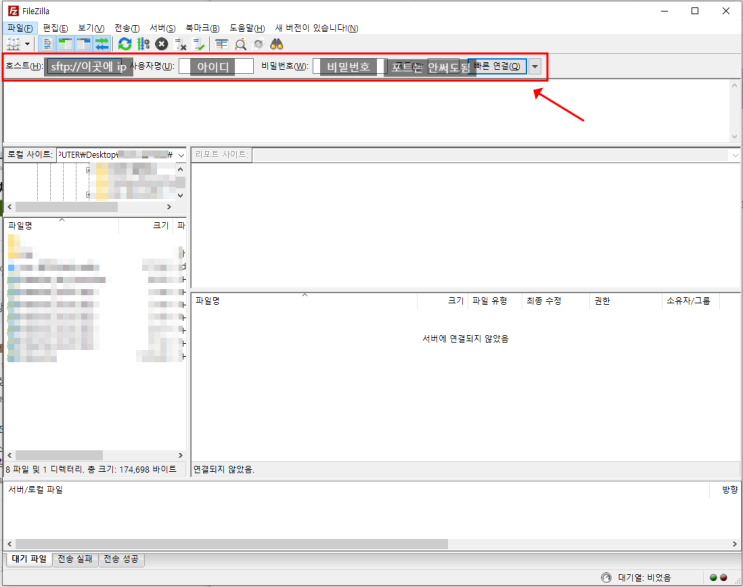Click the green activity indicator light
743x587 pixels.
[x=713, y=578]
